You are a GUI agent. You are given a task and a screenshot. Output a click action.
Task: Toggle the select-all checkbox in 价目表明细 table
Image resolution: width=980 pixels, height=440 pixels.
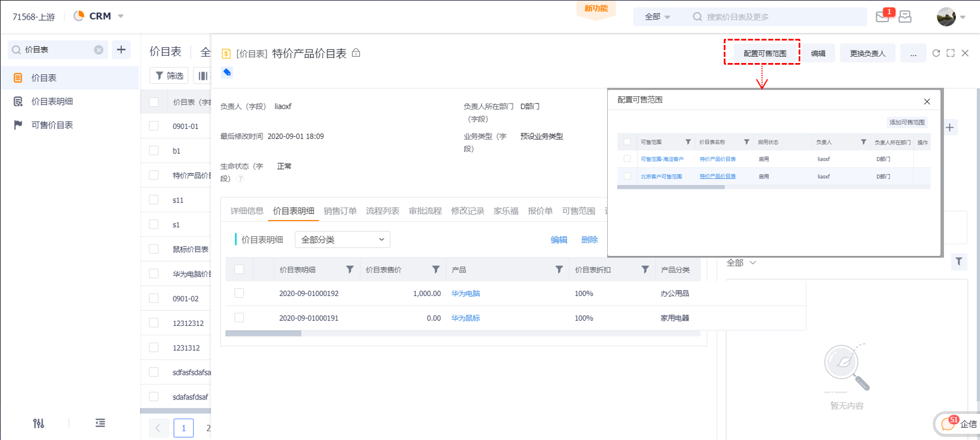click(239, 270)
